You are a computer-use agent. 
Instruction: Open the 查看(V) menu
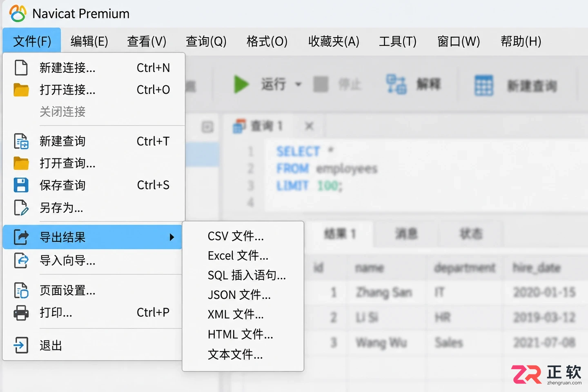click(147, 41)
